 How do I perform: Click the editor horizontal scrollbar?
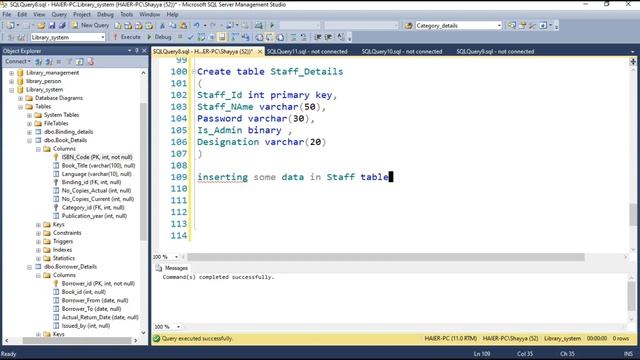[386, 257]
